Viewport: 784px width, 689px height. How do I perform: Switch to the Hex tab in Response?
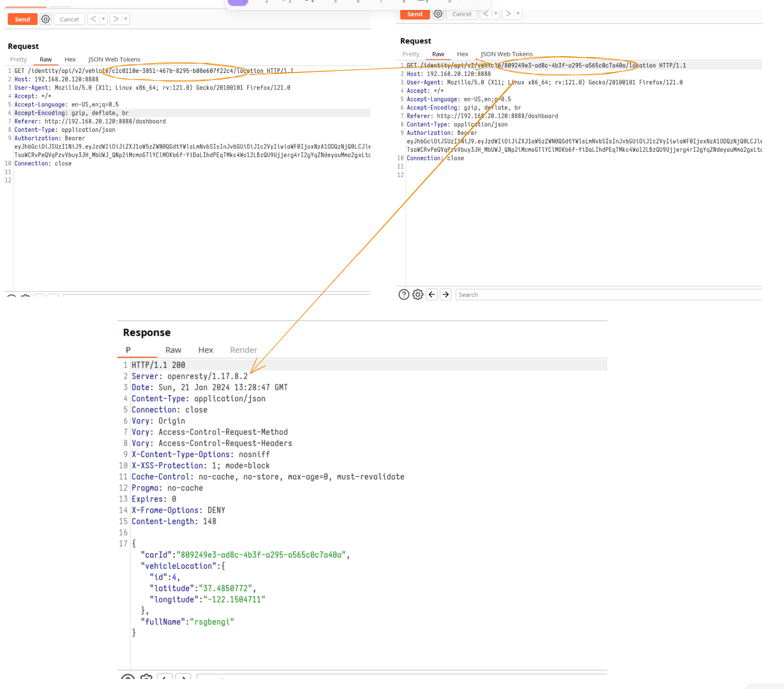click(205, 350)
